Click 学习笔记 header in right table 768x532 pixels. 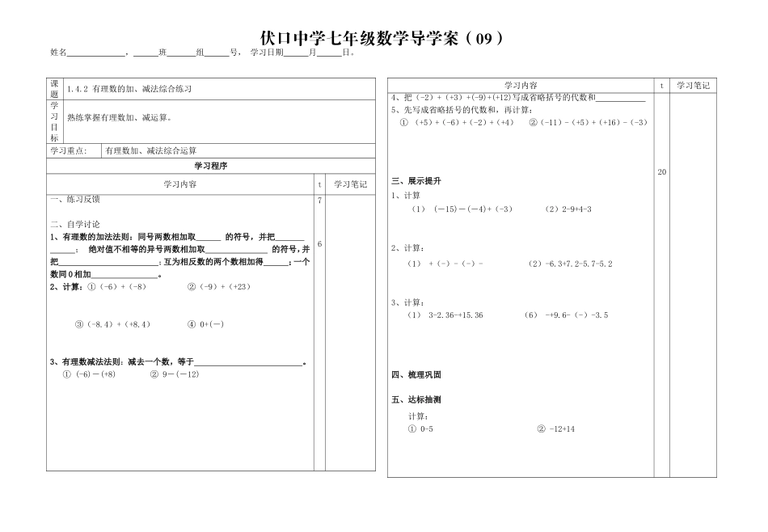click(x=693, y=86)
